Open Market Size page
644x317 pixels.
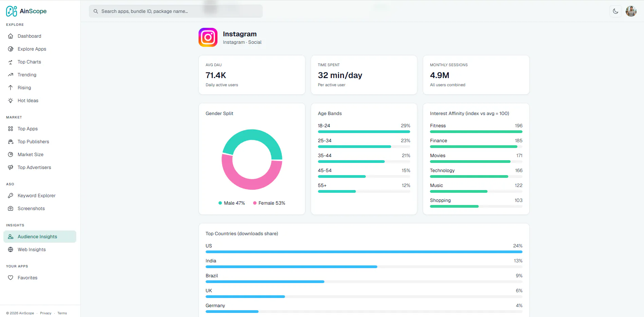[x=40, y=154]
